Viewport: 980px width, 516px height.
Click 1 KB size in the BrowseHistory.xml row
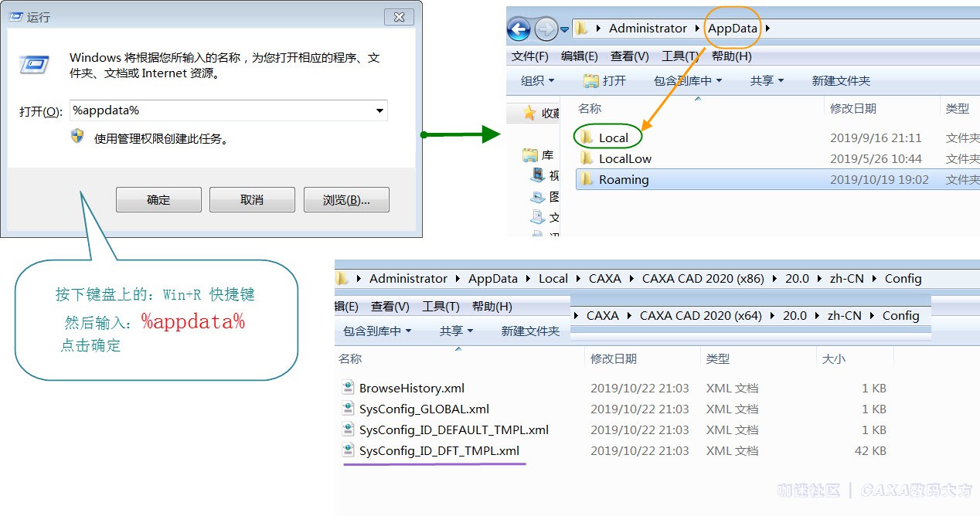(x=874, y=388)
